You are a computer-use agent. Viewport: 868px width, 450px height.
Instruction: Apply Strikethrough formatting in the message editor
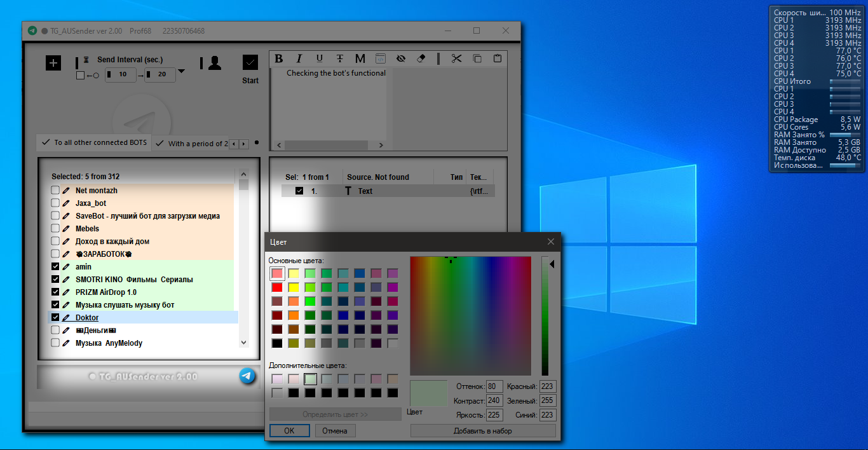coord(340,58)
